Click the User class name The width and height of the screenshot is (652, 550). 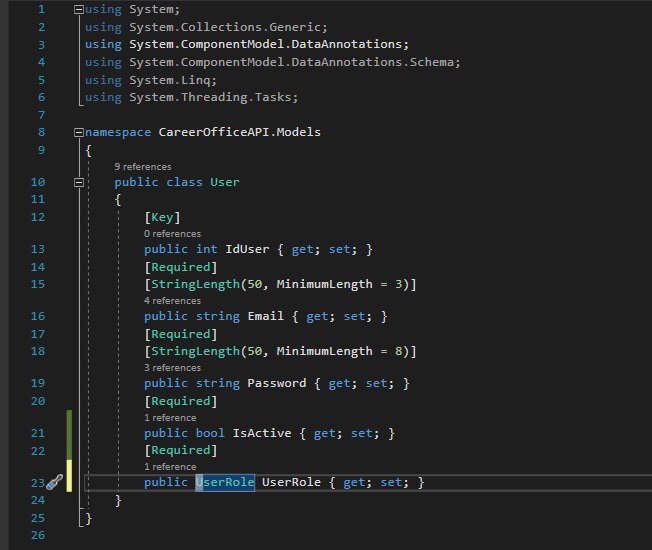(225, 182)
